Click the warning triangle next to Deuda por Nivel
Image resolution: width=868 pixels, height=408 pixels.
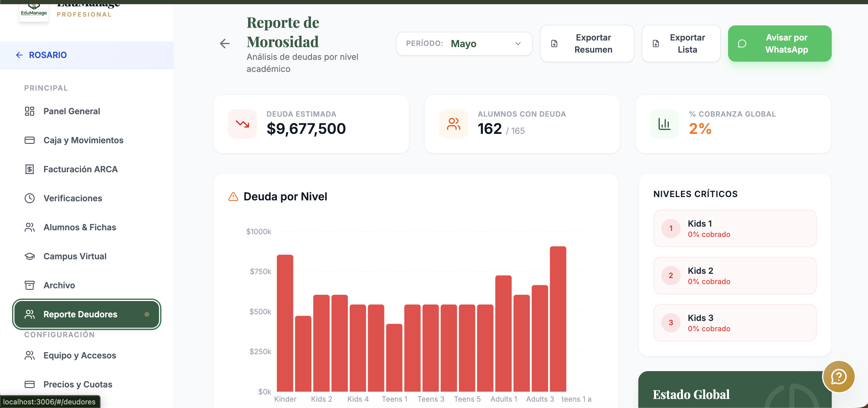click(233, 196)
